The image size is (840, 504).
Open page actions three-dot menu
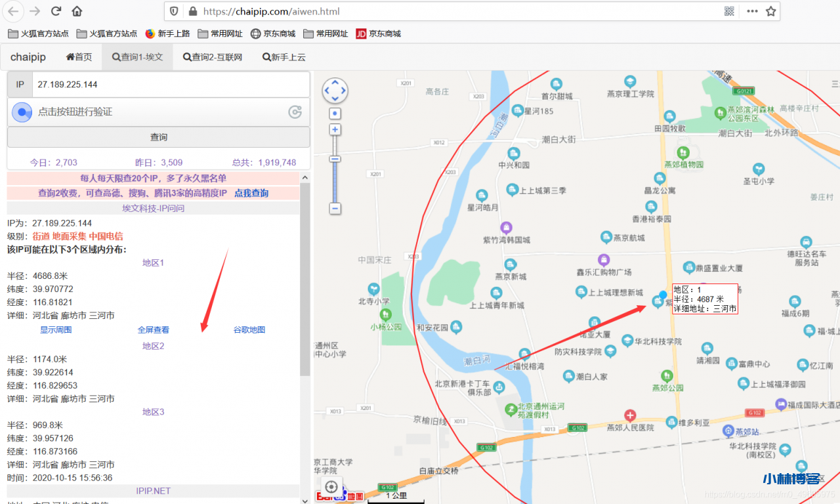click(752, 11)
